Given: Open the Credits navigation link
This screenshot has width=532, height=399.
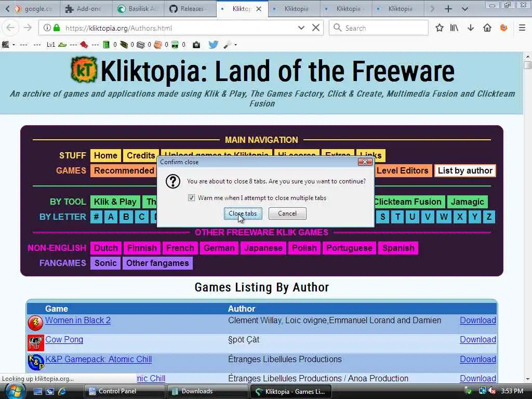Looking at the screenshot, I should 140,155.
